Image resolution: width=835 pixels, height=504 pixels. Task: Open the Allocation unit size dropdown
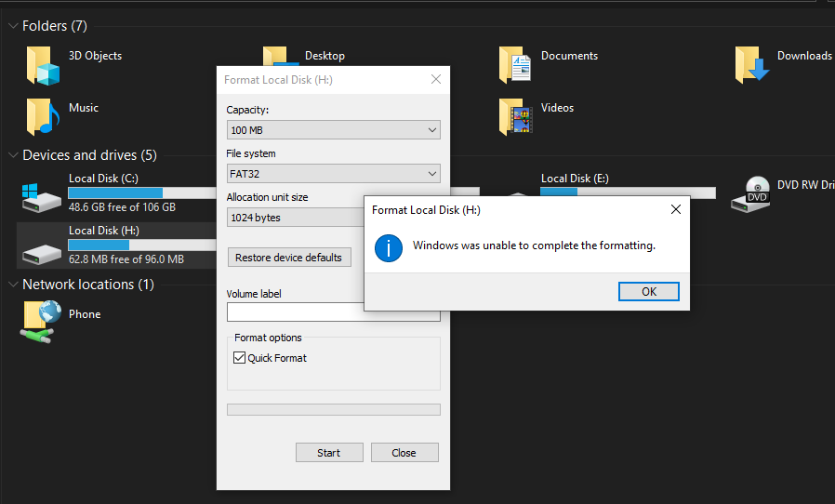pos(296,218)
